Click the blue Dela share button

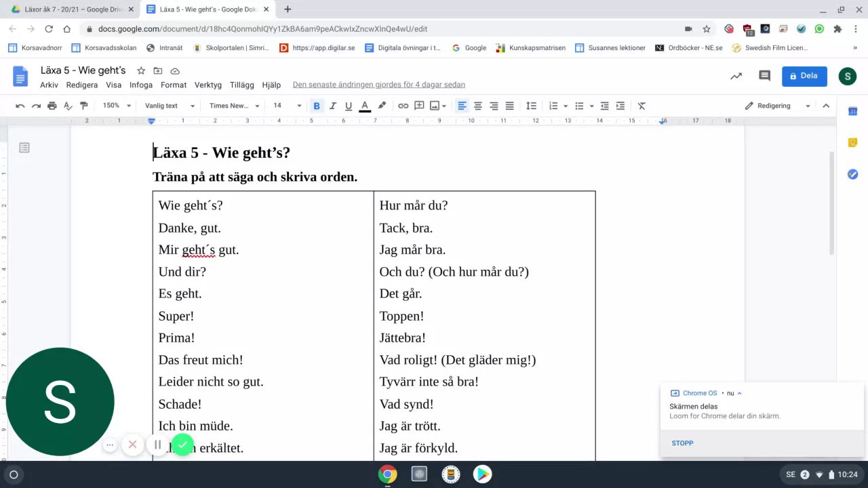pyautogui.click(x=804, y=76)
